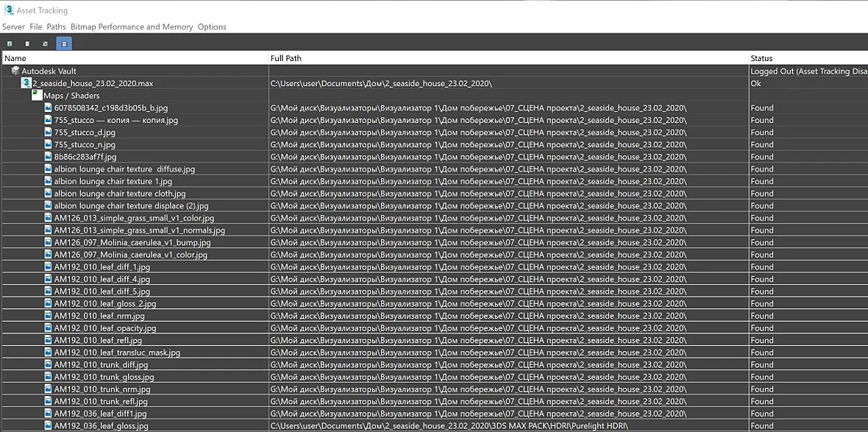Image resolution: width=868 pixels, height=432 pixels.
Task: Open the File menu
Action: 36,26
